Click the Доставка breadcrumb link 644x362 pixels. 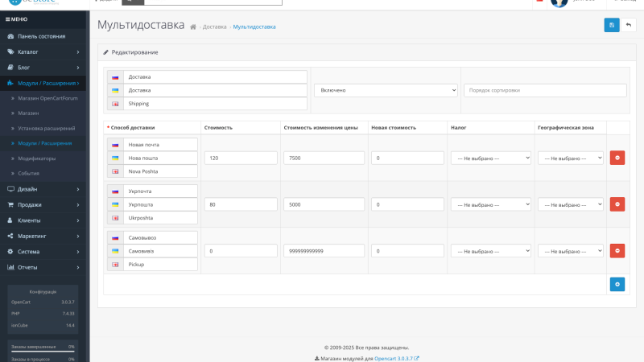pos(214,27)
